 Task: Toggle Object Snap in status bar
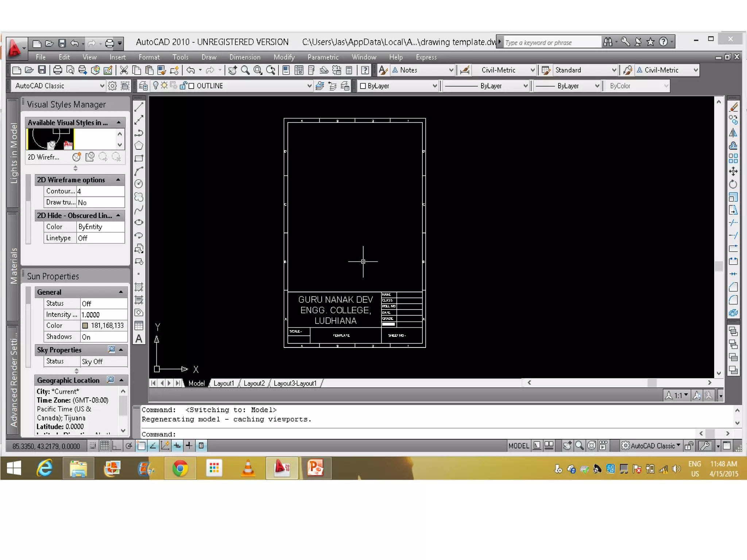pos(141,446)
